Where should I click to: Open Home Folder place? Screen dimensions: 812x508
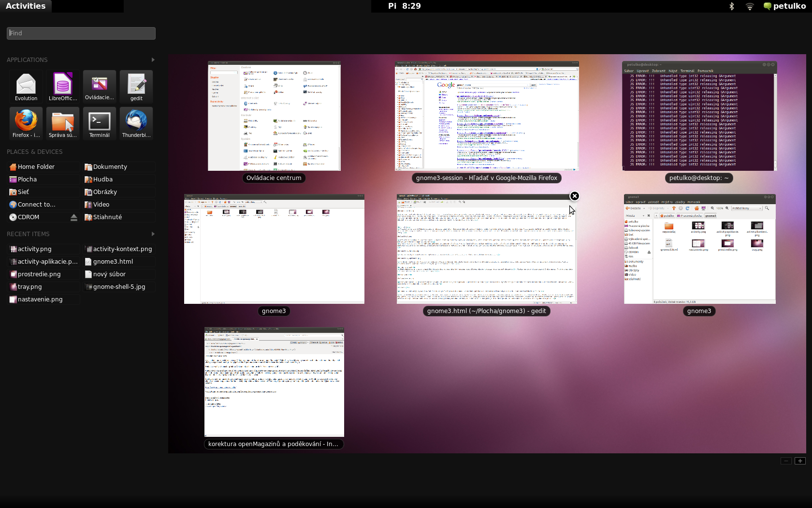(x=36, y=167)
